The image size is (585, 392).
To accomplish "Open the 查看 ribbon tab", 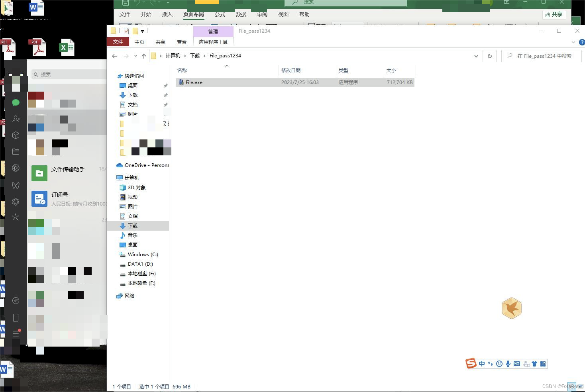I will point(182,42).
